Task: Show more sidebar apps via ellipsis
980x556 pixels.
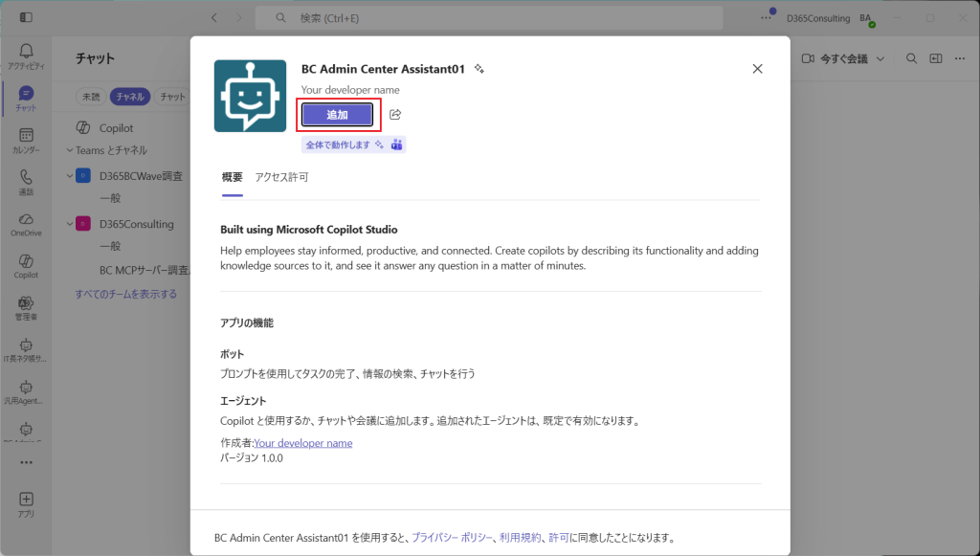Action: (x=26, y=463)
